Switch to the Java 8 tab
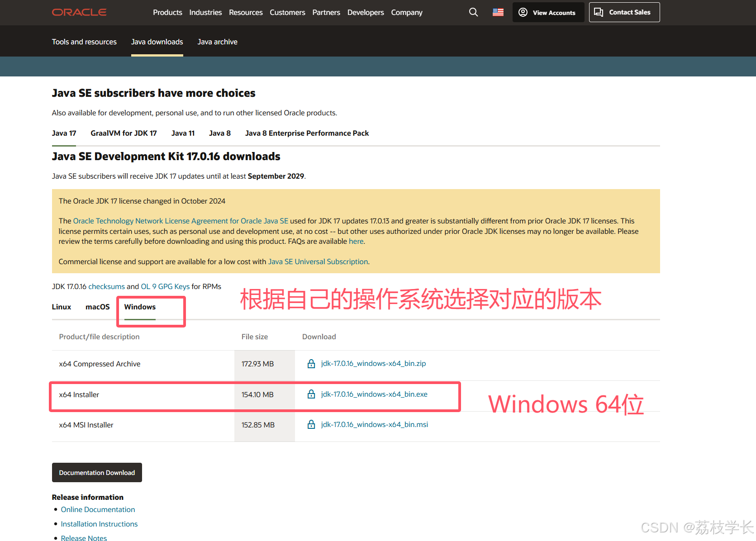The image size is (756, 541). pyautogui.click(x=220, y=133)
